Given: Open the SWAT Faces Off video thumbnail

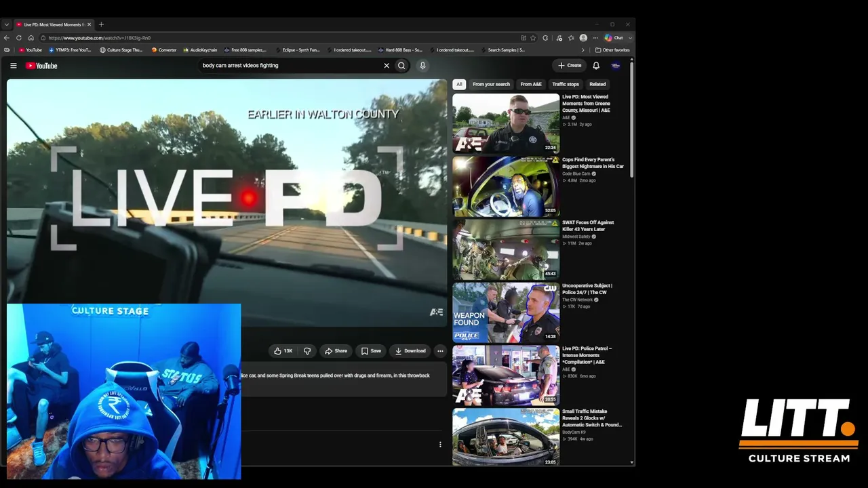Looking at the screenshot, I should [506, 249].
